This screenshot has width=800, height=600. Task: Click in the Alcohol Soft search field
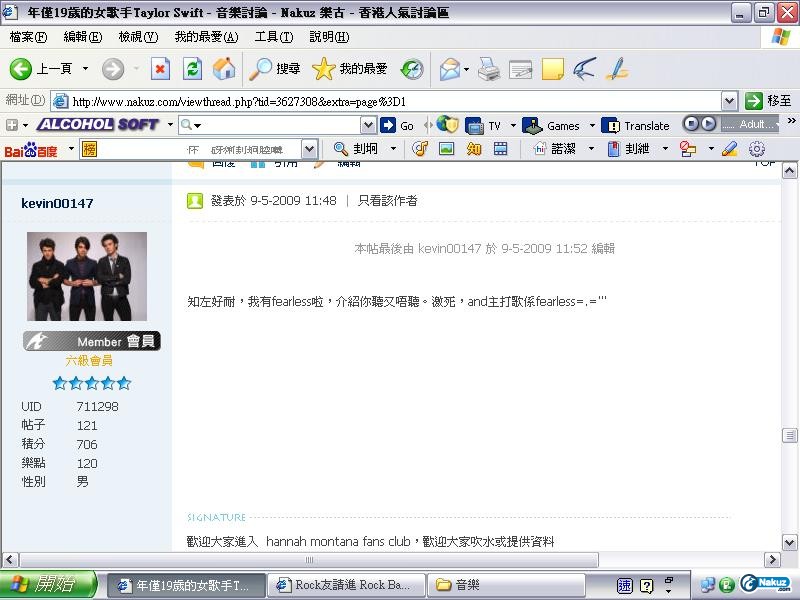tap(280, 125)
